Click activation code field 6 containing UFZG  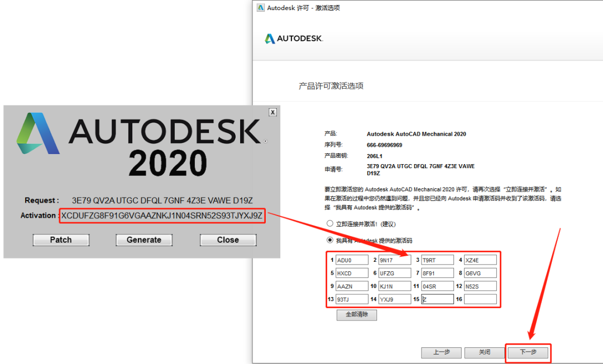tap(395, 274)
